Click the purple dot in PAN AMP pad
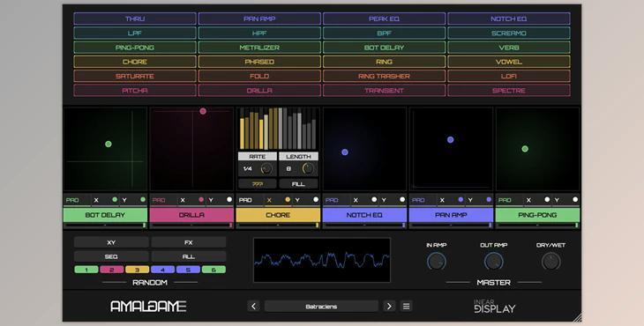The height and width of the screenshot is (326, 644). pyautogui.click(x=450, y=140)
